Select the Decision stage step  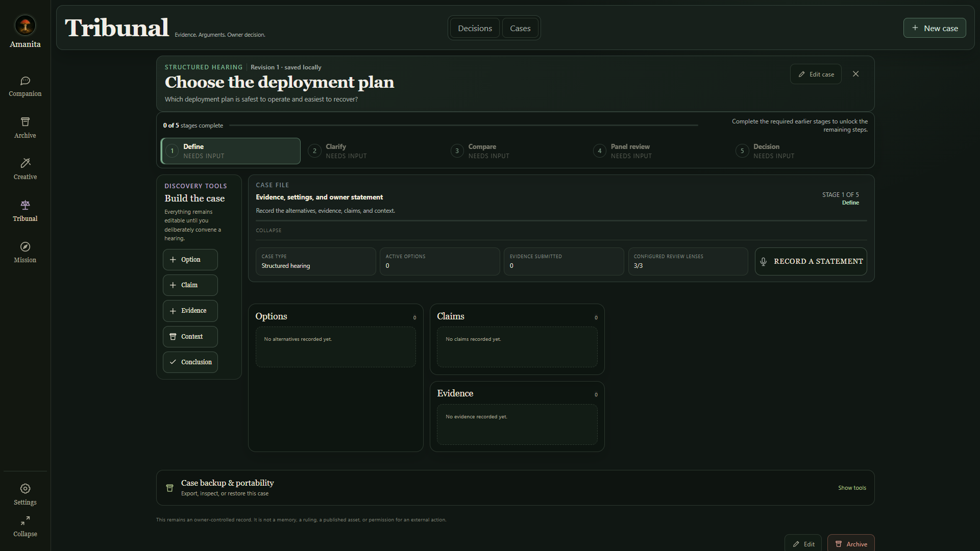pyautogui.click(x=800, y=151)
